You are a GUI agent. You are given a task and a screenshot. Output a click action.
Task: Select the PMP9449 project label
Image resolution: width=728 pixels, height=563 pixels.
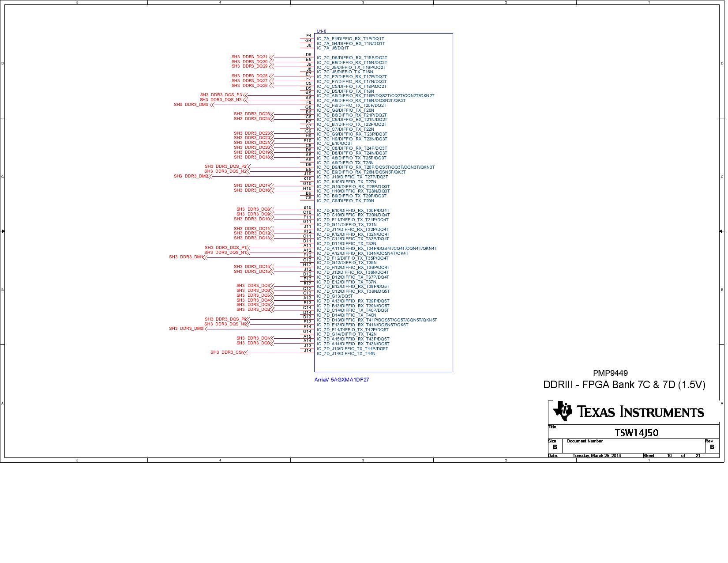pos(610,373)
